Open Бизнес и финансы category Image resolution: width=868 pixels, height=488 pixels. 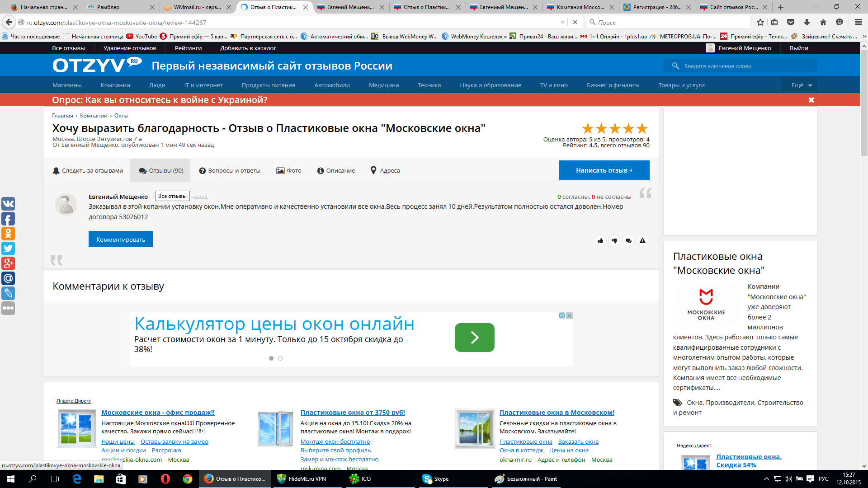point(613,85)
